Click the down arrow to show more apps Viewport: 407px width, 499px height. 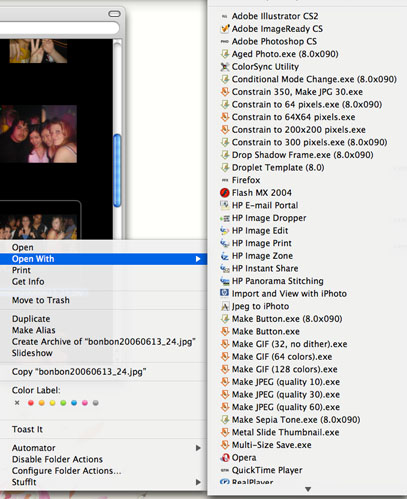click(308, 489)
